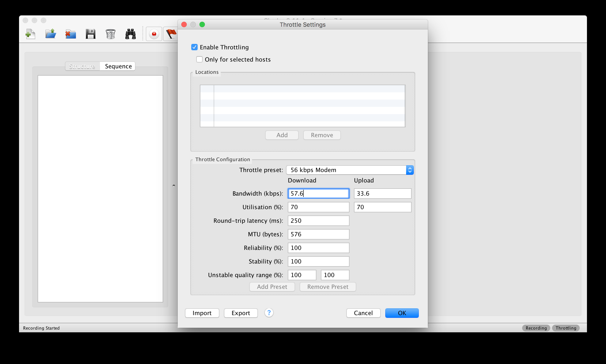606x364 pixels.
Task: Switch to the Structure tab
Action: pyautogui.click(x=82, y=66)
